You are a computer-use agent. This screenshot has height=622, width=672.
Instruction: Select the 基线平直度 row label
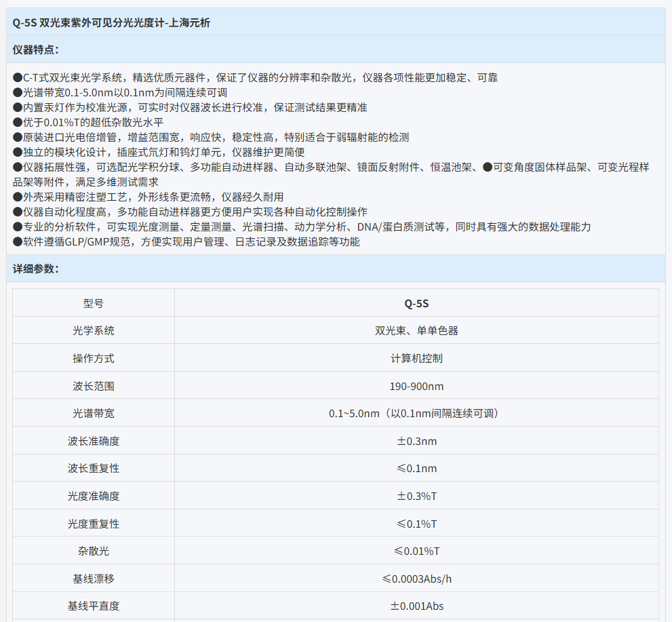pos(94,606)
